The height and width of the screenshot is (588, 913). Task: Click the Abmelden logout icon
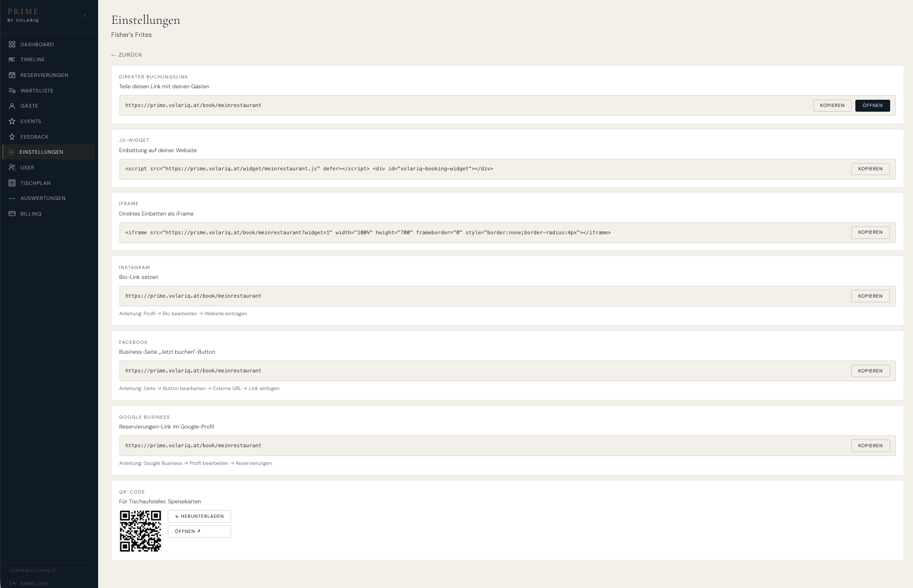click(x=12, y=584)
